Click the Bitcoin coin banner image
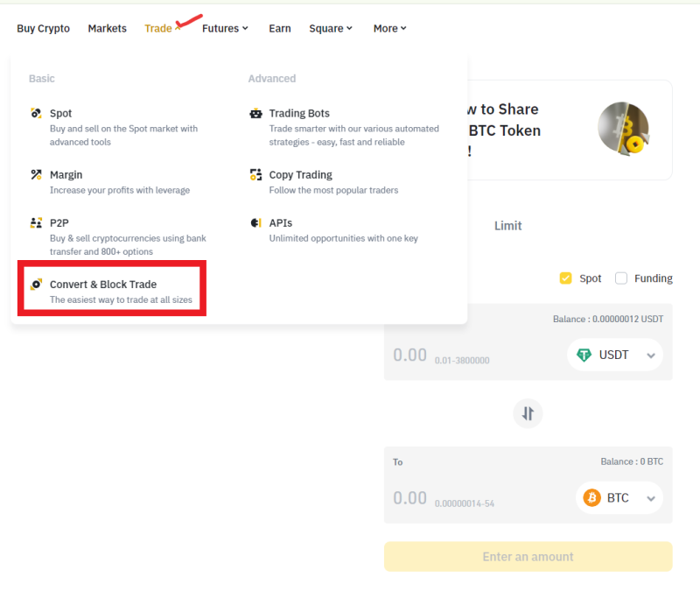Image resolution: width=700 pixels, height=605 pixels. [624, 129]
